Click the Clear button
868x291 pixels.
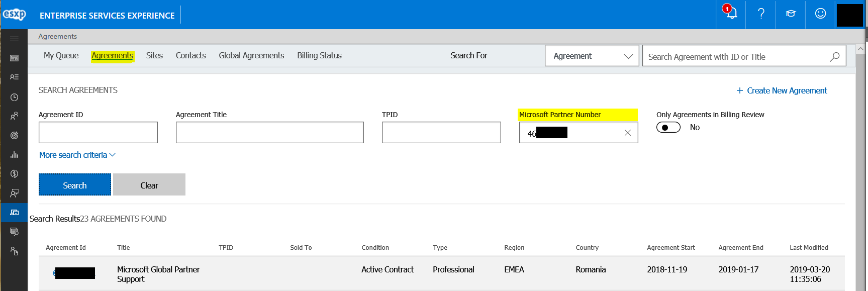coord(149,185)
